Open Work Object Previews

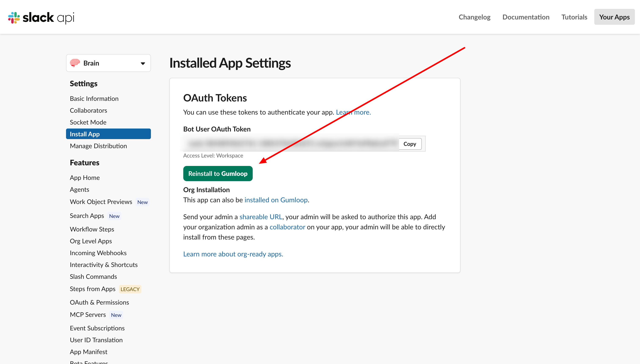tap(101, 202)
